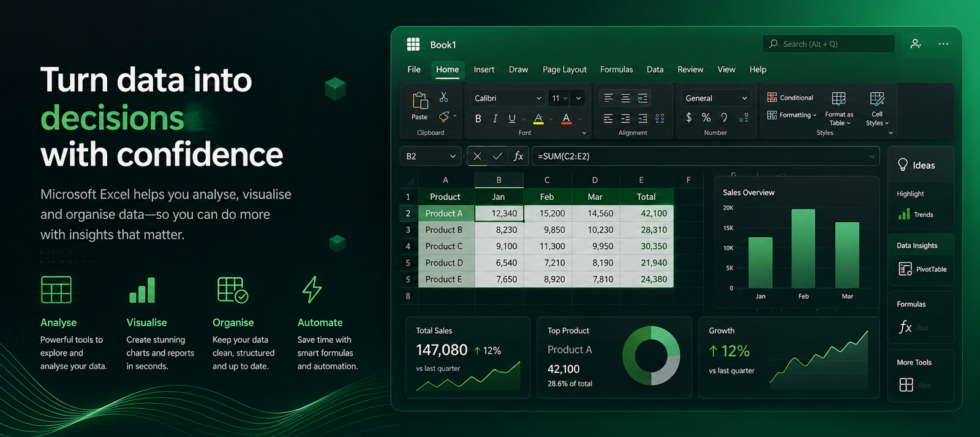Select the total cell 28,310
980x437 pixels.
click(x=647, y=230)
